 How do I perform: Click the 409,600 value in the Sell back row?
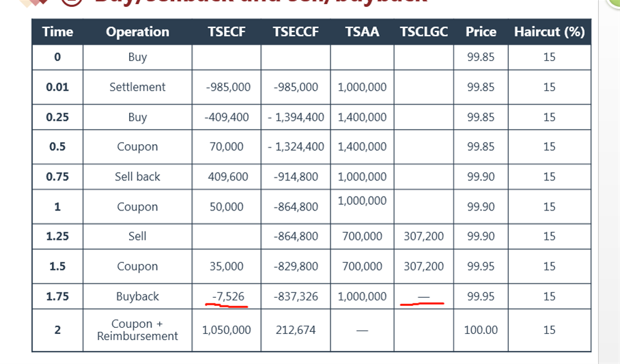click(x=228, y=176)
